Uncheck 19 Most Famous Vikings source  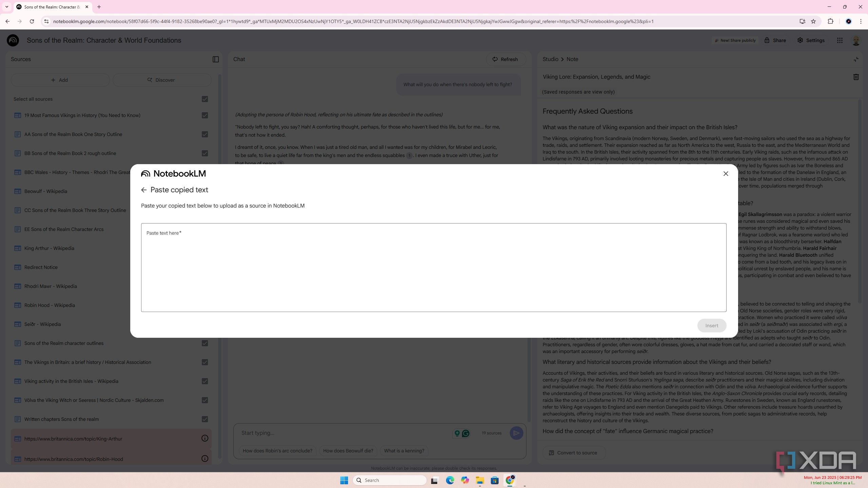(205, 115)
